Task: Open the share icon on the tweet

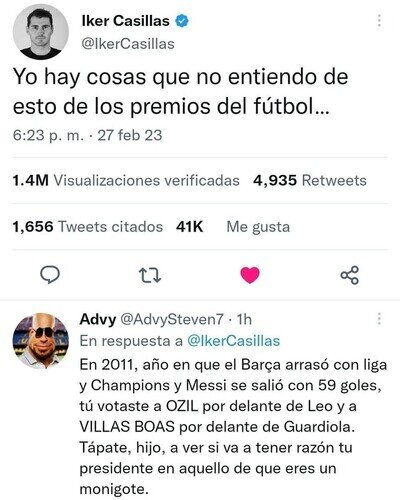Action: (x=350, y=275)
